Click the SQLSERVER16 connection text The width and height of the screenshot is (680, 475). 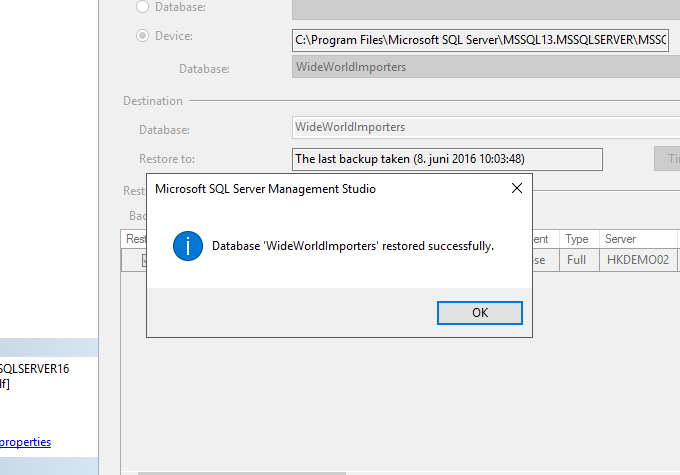[x=34, y=369]
